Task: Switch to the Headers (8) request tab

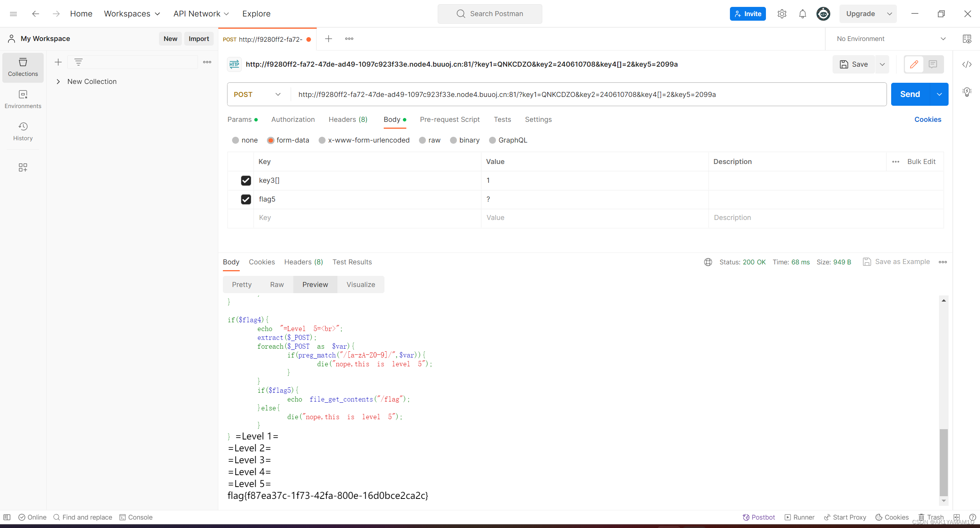Action: pos(348,120)
